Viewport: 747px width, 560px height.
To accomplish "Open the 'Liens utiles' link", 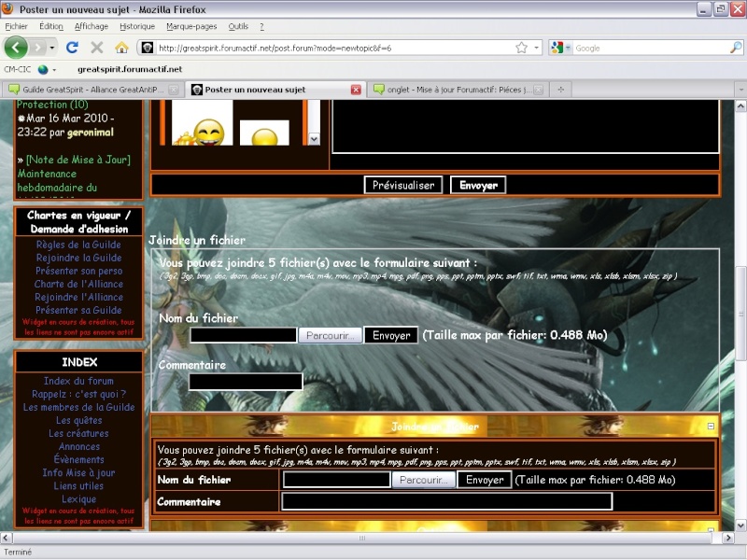I will [x=78, y=485].
